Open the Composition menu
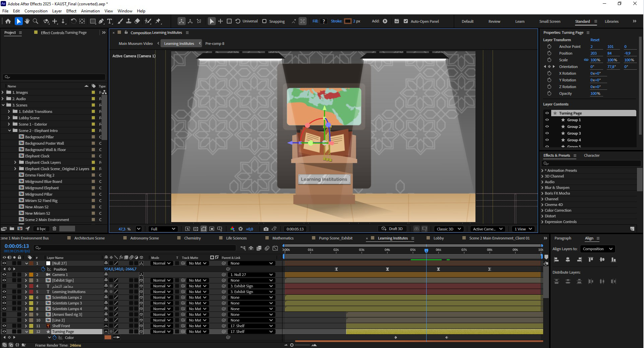This screenshot has width=644, height=348. (x=36, y=11)
